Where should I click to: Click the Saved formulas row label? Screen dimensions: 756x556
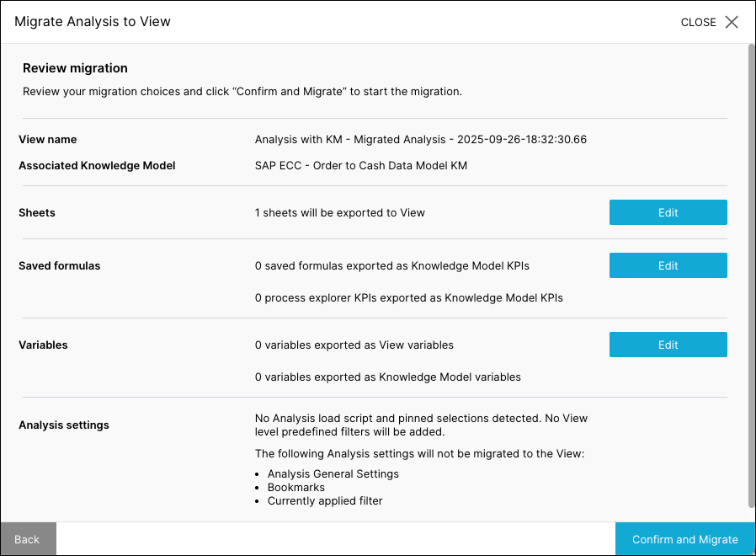[59, 266]
